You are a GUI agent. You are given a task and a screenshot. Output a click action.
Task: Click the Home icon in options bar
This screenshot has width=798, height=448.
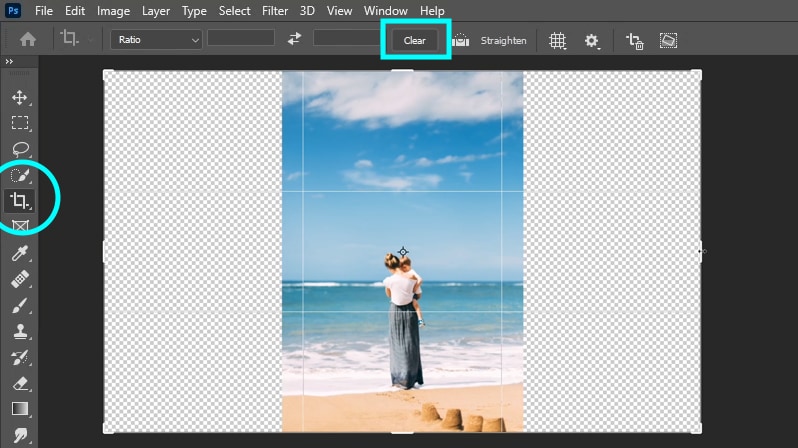28,39
